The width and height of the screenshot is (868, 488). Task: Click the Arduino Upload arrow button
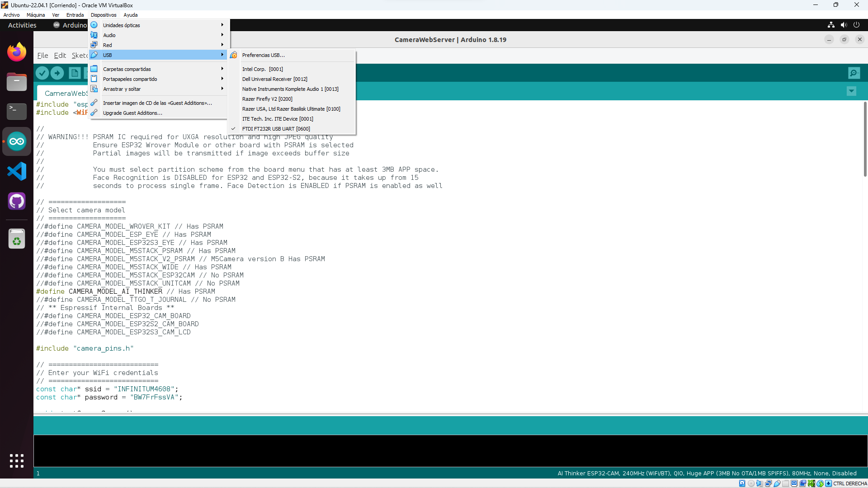tap(57, 73)
